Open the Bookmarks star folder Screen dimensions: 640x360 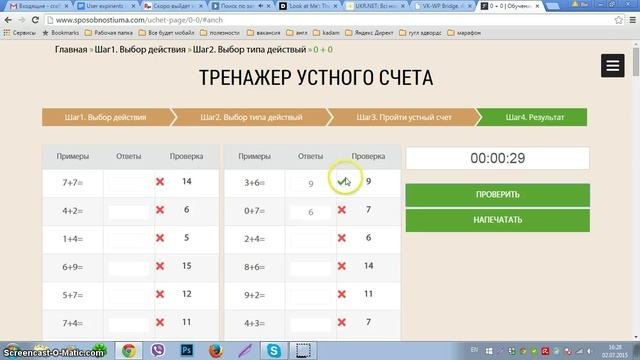[x=60, y=33]
